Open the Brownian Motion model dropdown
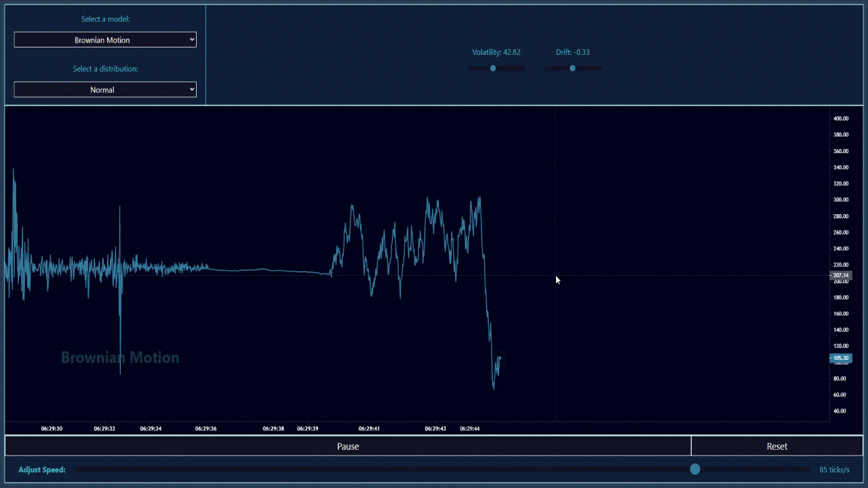 [x=105, y=40]
